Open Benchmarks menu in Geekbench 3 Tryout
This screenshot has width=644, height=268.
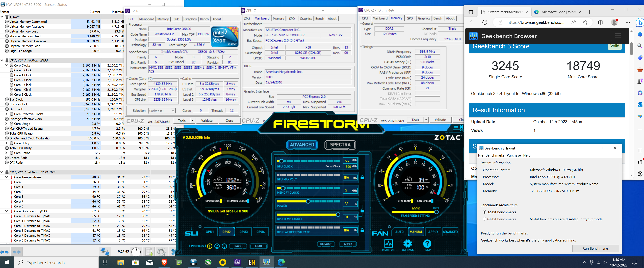[x=495, y=155]
